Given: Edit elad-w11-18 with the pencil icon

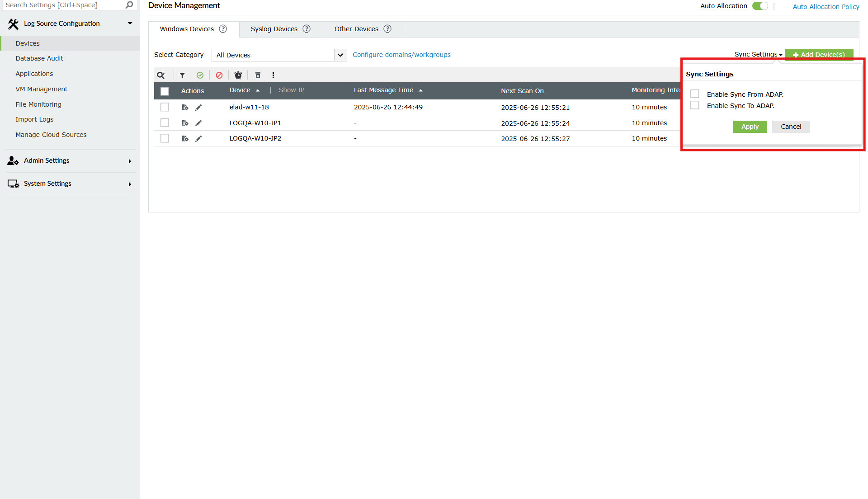Looking at the screenshot, I should 198,108.
